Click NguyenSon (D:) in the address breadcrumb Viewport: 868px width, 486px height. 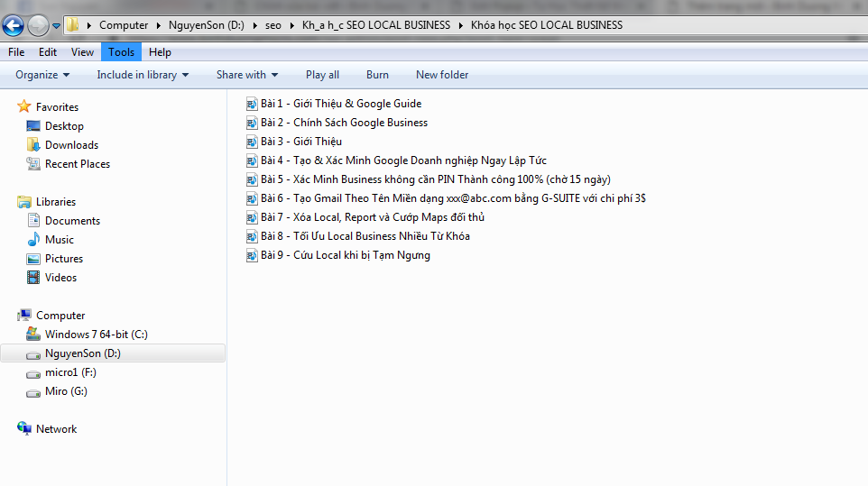tap(206, 25)
